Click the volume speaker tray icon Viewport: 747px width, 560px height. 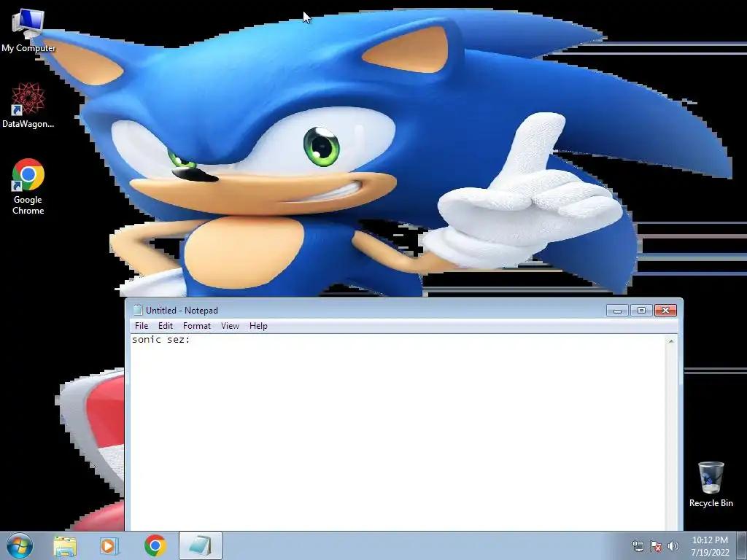pyautogui.click(x=673, y=546)
